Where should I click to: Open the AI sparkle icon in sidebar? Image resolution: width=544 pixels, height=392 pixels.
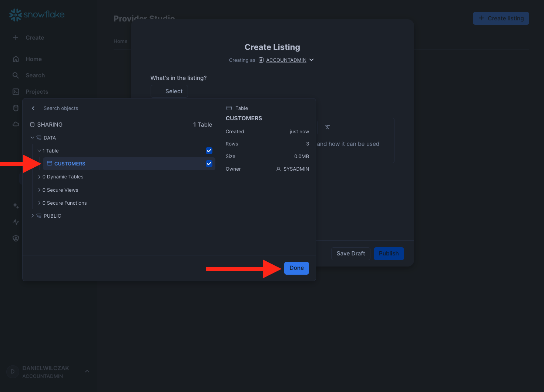pyautogui.click(x=16, y=205)
